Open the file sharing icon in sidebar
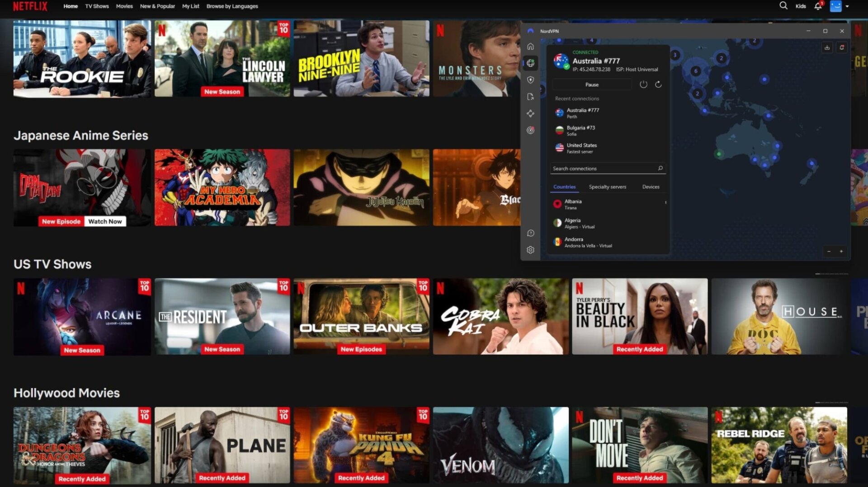 click(x=531, y=97)
